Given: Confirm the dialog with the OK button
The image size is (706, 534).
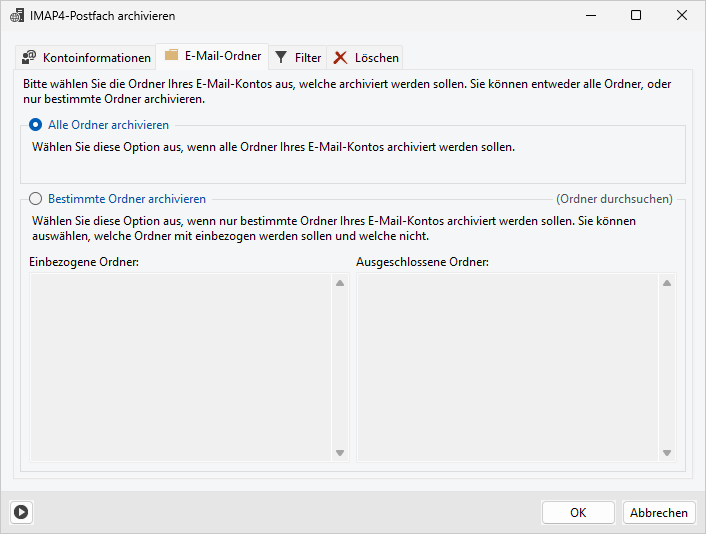Looking at the screenshot, I should (578, 512).
